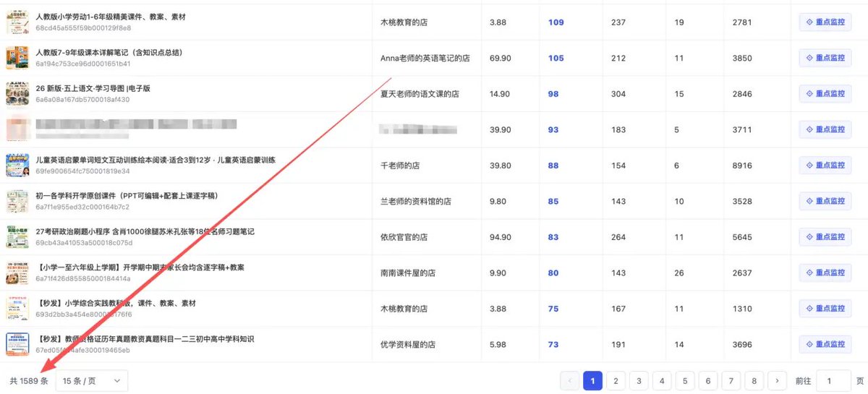Click shop name 千老师的店
The height and width of the screenshot is (394, 868).
coord(400,166)
